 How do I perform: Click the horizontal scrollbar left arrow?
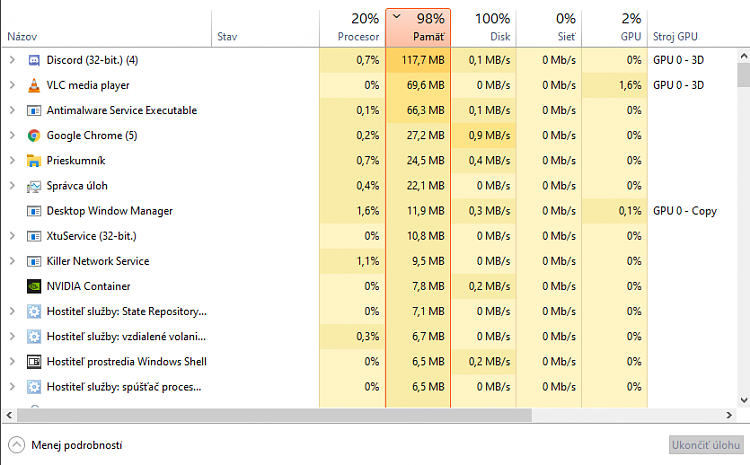pos(9,415)
